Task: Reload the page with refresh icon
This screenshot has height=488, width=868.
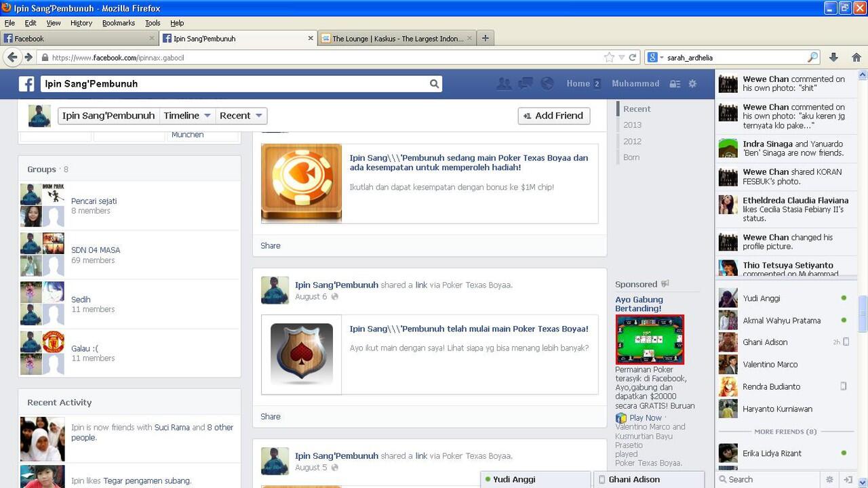Action: [633, 58]
